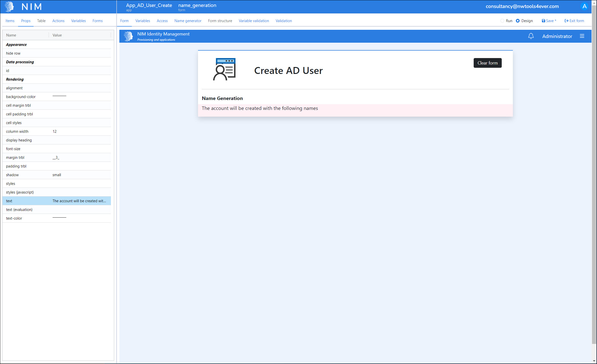Switch to the Items tab
597x364 pixels.
point(10,21)
